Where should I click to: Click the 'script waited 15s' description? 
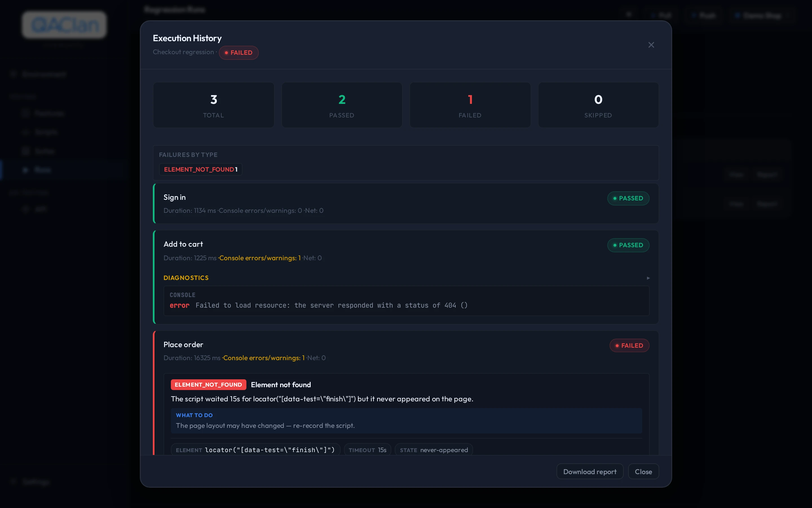click(x=322, y=399)
